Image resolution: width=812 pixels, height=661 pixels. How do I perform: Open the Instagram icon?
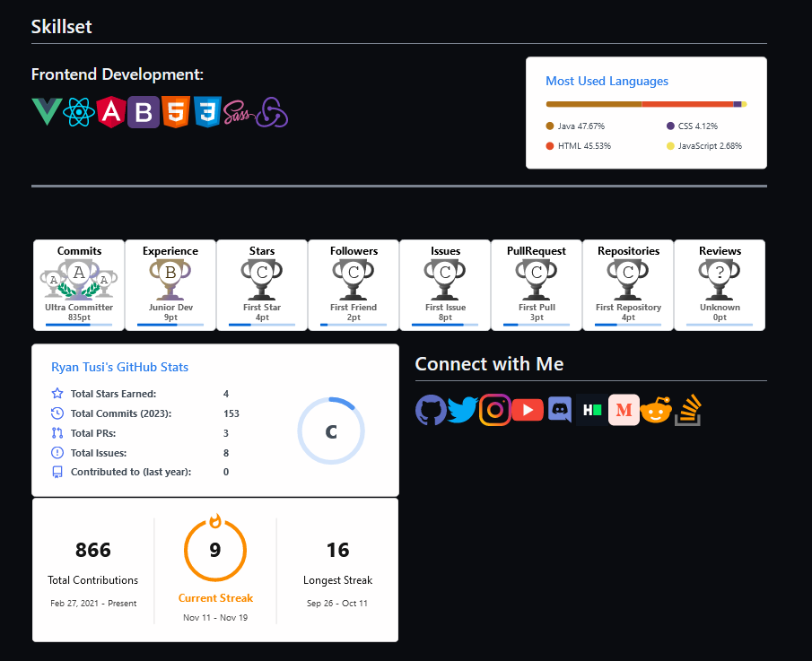[495, 410]
